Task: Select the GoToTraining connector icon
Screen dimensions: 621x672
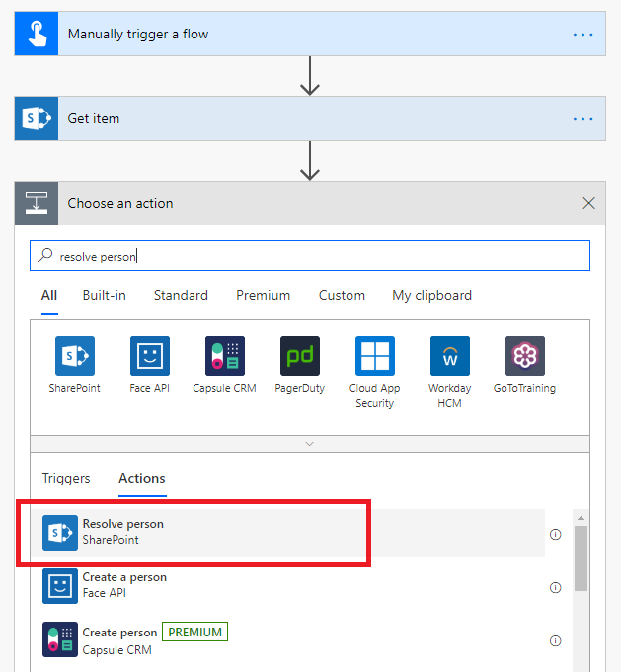Action: click(x=525, y=356)
